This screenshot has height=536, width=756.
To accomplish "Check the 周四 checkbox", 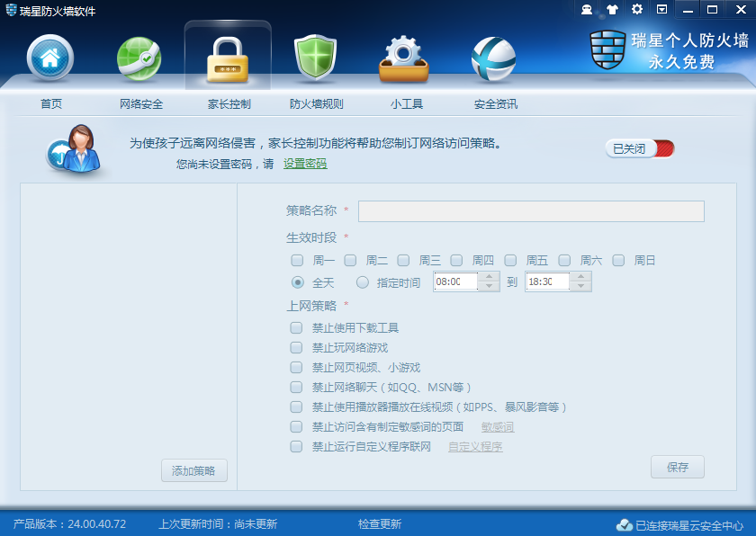I will pos(456,261).
